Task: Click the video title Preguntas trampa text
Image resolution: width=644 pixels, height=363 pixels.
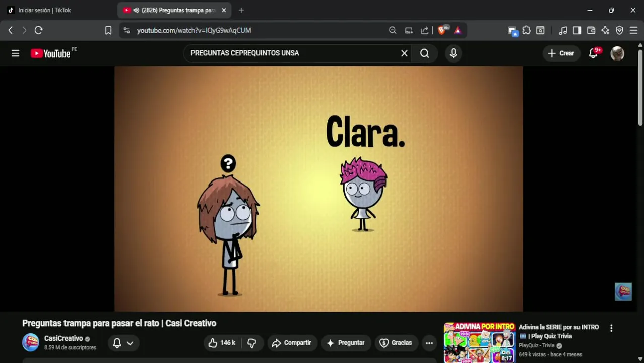Action: tap(119, 323)
